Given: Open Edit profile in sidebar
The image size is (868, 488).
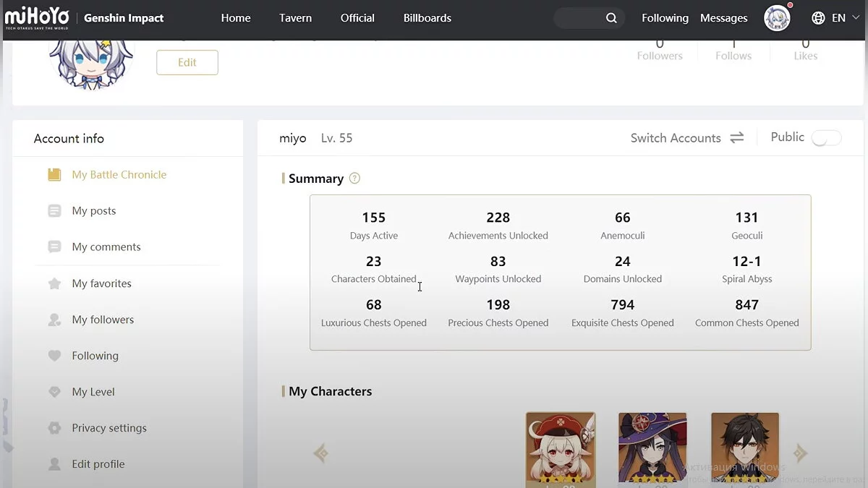Looking at the screenshot, I should [x=98, y=464].
